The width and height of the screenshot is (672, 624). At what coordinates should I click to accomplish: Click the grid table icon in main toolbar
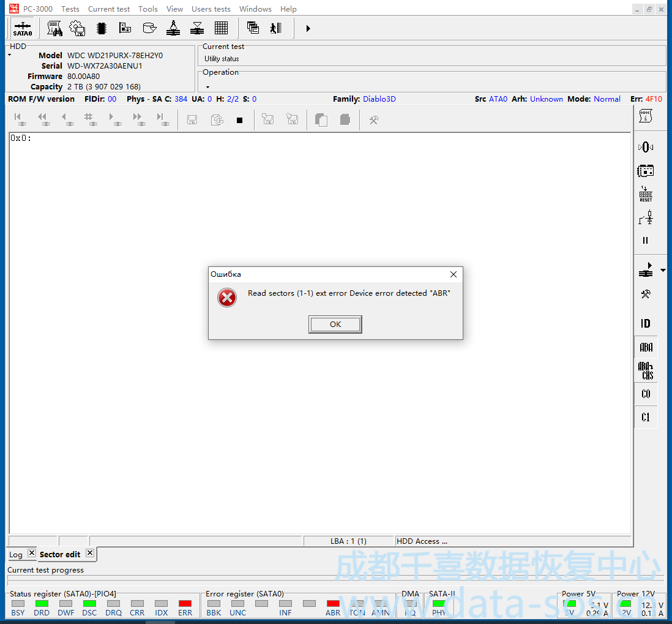[222, 28]
